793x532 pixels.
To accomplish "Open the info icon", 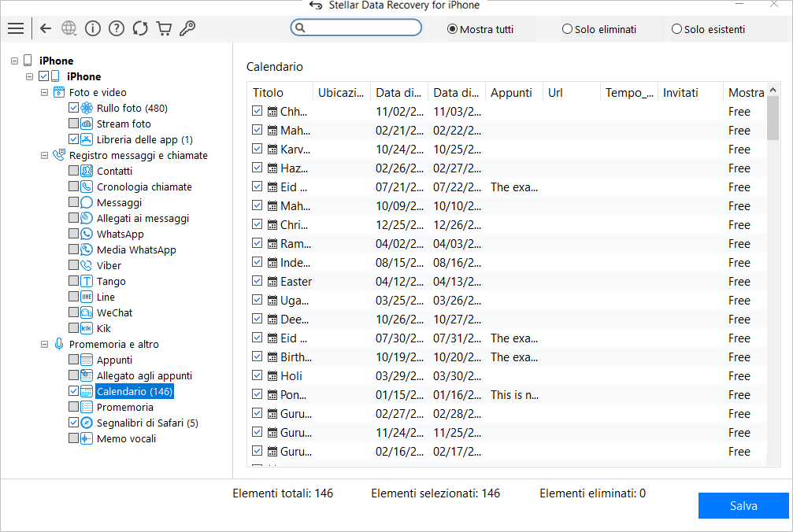I will (93, 28).
